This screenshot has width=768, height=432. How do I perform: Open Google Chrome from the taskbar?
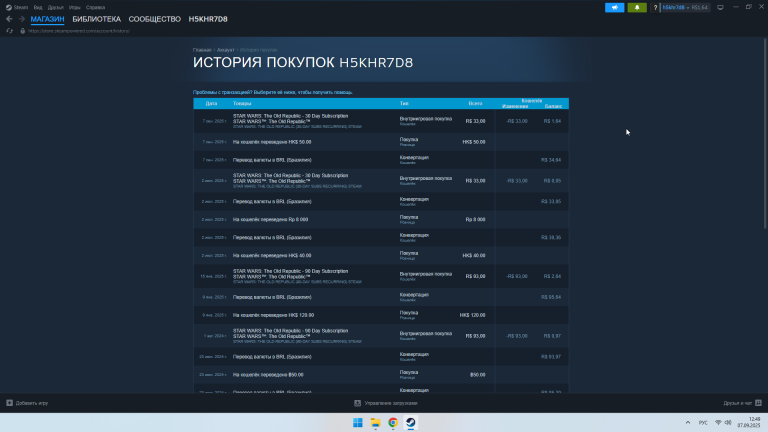[x=393, y=423]
